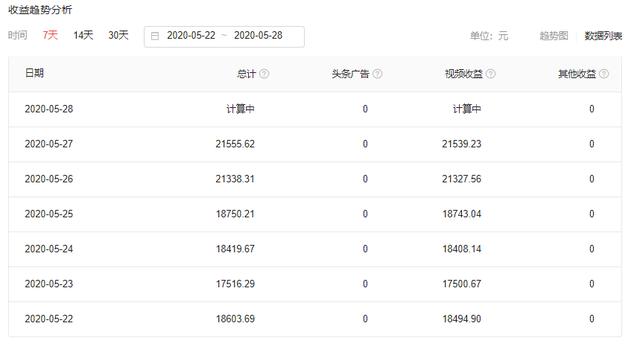Click total value 21338.31
Screen dimensions: 640x361
point(235,179)
